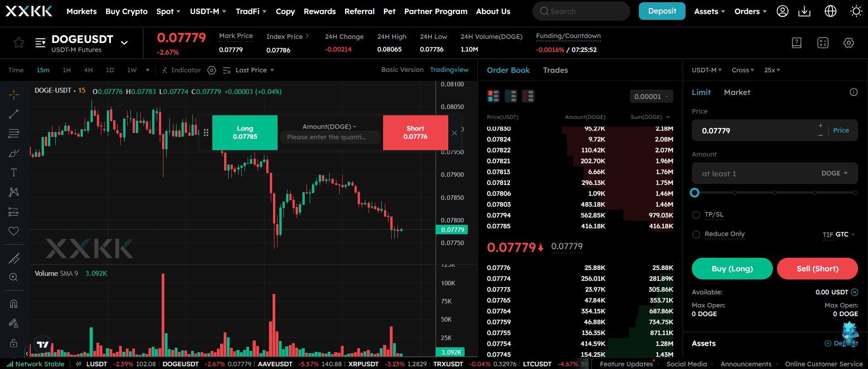Viewport: 868px width, 369px height.
Task: Open chart settings hexagon icon beside Indicator
Action: pyautogui.click(x=211, y=70)
